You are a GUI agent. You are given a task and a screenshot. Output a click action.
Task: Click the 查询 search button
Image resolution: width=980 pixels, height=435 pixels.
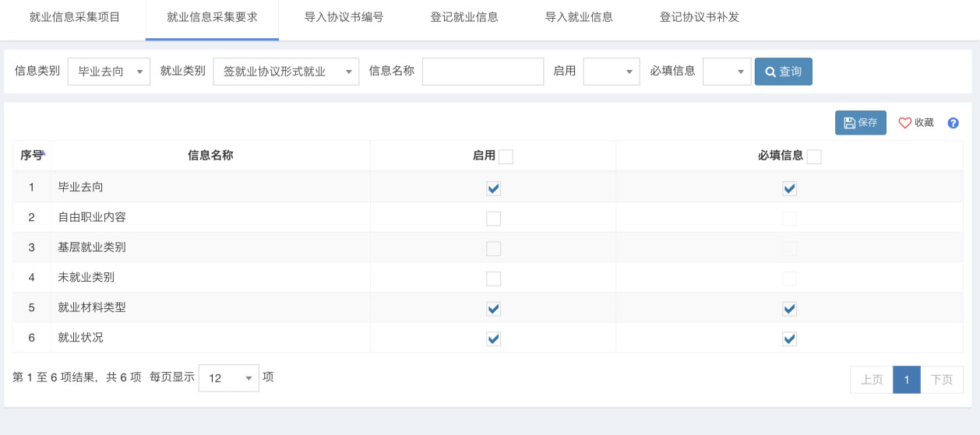[783, 72]
